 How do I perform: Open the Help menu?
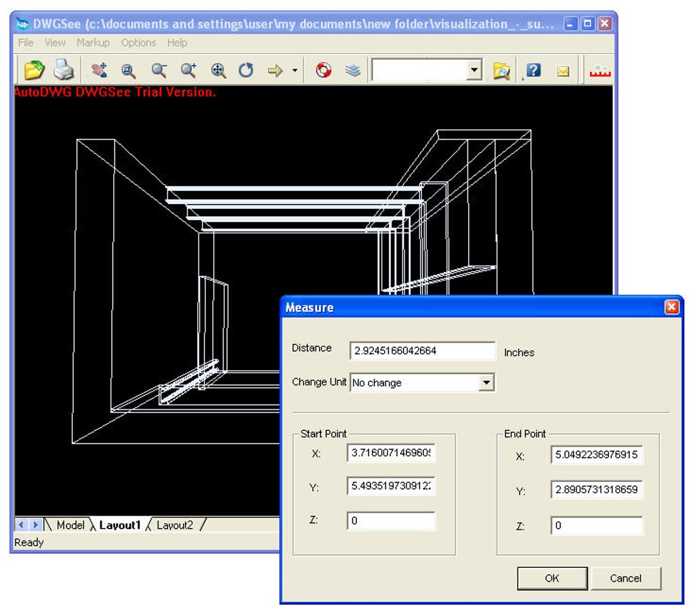177,43
